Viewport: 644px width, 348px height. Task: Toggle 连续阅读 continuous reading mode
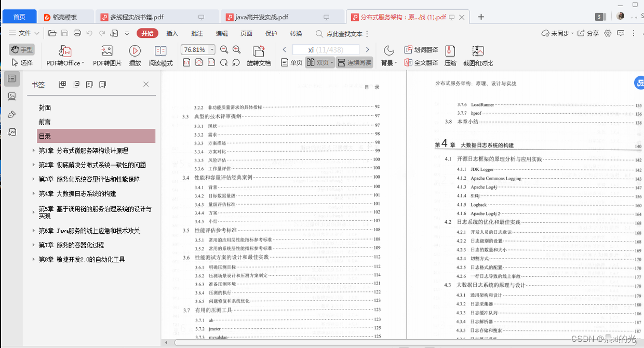(355, 62)
